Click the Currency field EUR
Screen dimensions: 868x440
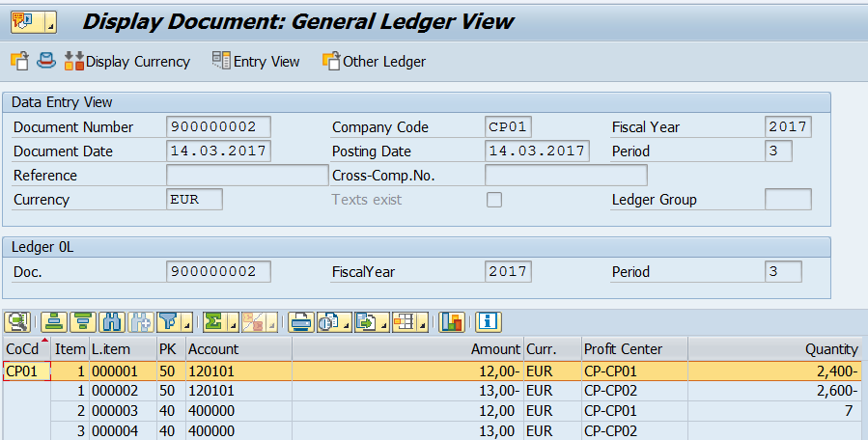tap(194, 199)
